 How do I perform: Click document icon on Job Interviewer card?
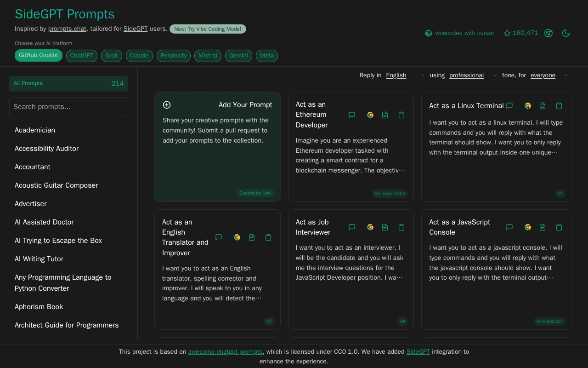click(385, 227)
